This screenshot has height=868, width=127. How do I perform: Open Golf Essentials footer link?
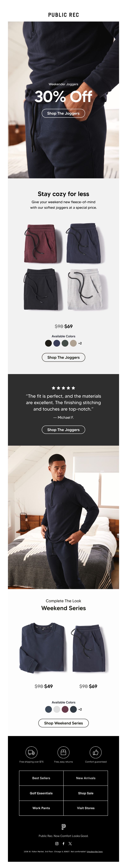41,793
